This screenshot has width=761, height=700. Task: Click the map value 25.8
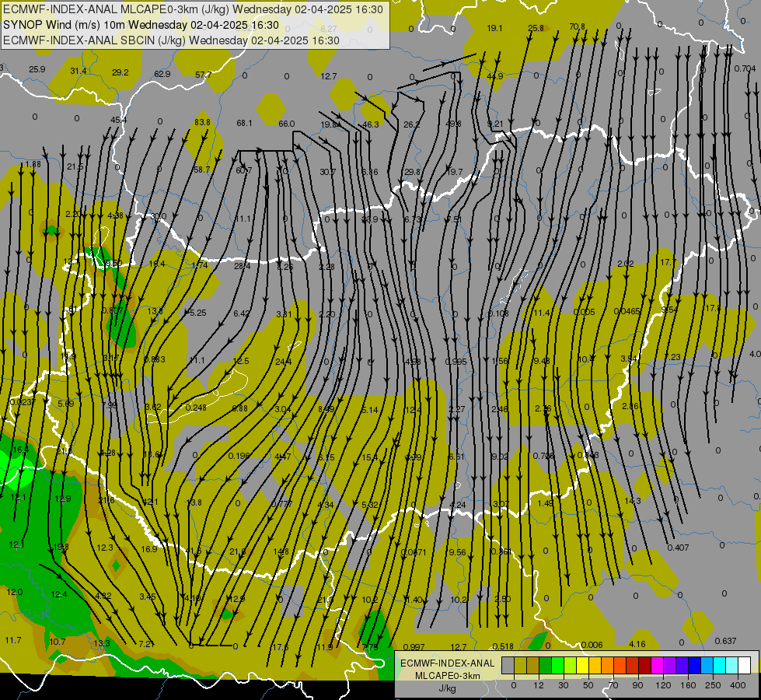[x=536, y=28]
